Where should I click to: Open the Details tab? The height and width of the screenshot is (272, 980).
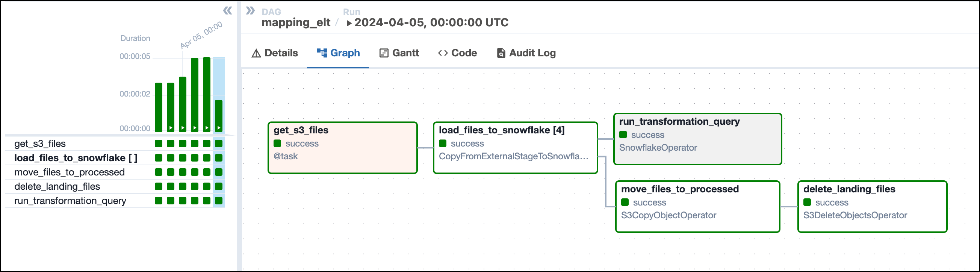[x=275, y=53]
